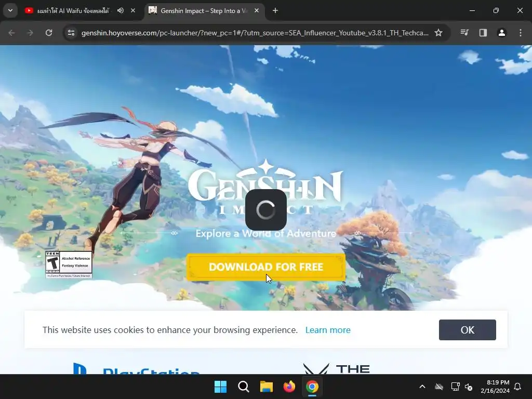This screenshot has height=399, width=532.
Task: Reload the current page
Action: tap(49, 33)
